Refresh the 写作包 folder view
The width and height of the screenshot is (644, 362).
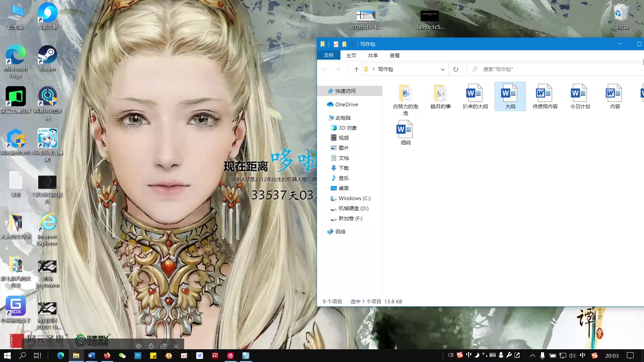point(456,69)
